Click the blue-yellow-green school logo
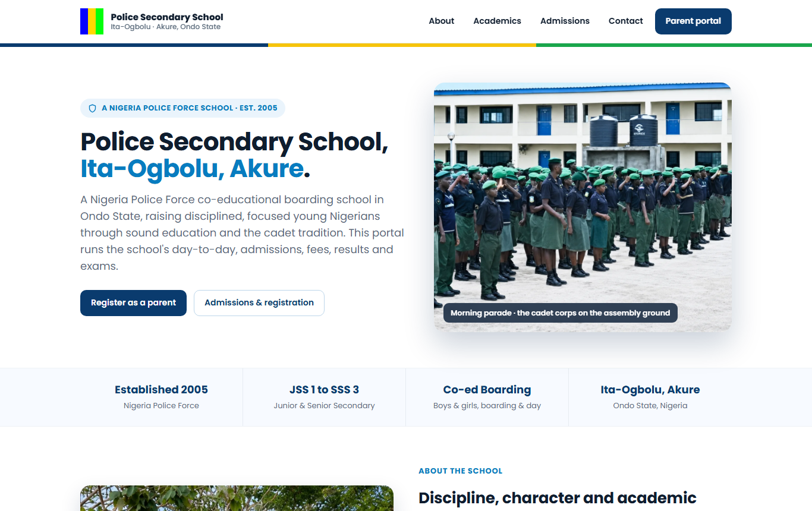This screenshot has height=511, width=812. (x=92, y=21)
